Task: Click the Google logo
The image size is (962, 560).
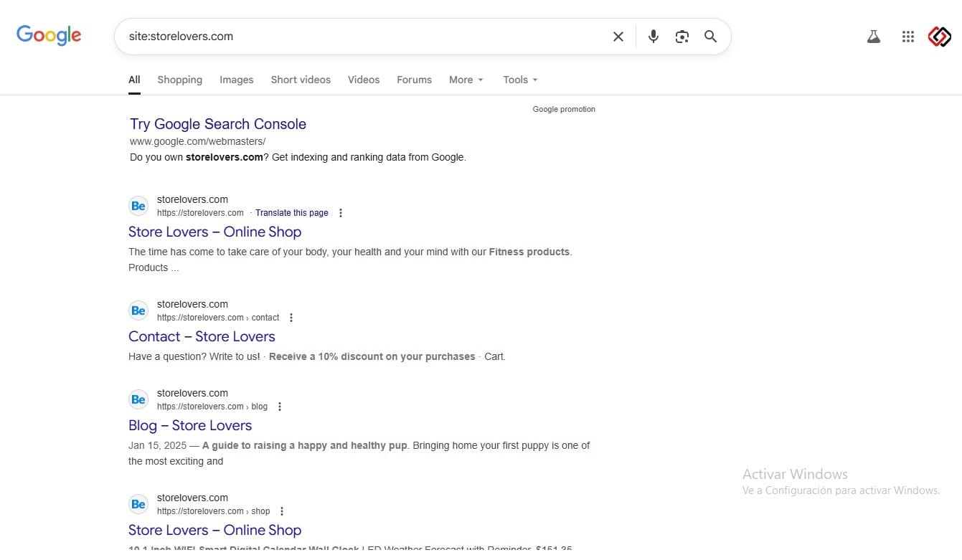Action: [49, 35]
